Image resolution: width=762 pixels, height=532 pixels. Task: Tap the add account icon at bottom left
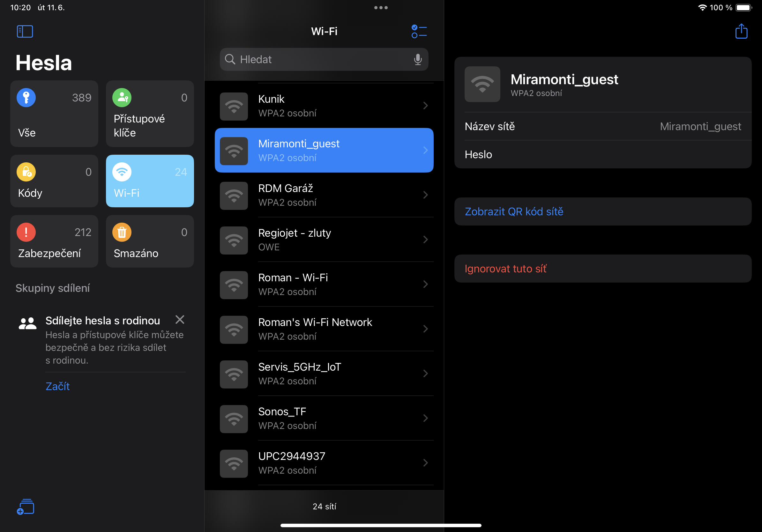(x=26, y=507)
